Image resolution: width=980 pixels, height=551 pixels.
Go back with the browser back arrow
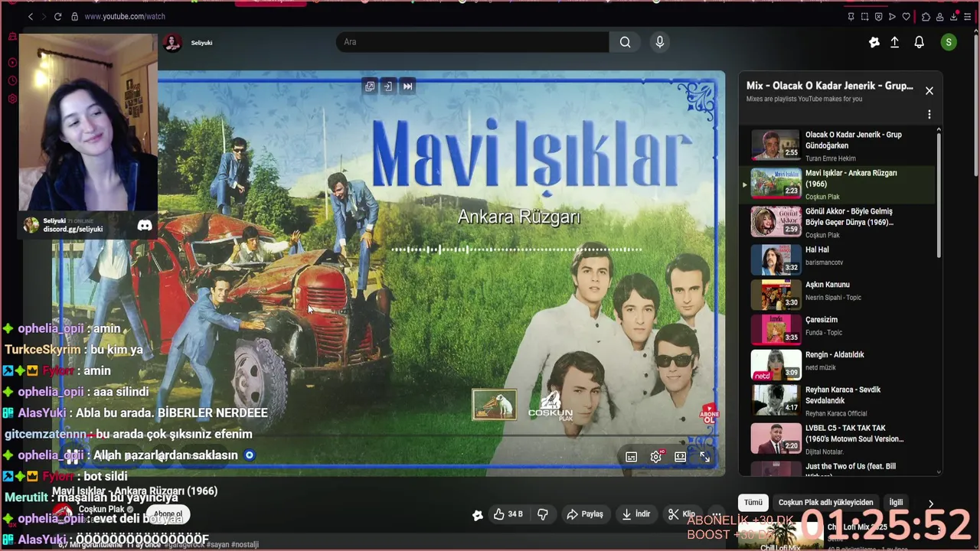pyautogui.click(x=31, y=16)
